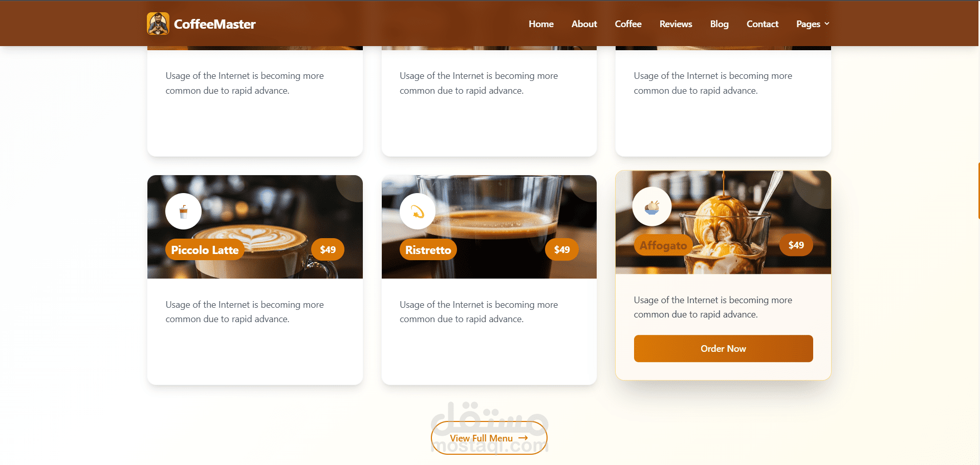Click the CoffeeMaster brand text
This screenshot has width=980, height=465.
click(214, 24)
